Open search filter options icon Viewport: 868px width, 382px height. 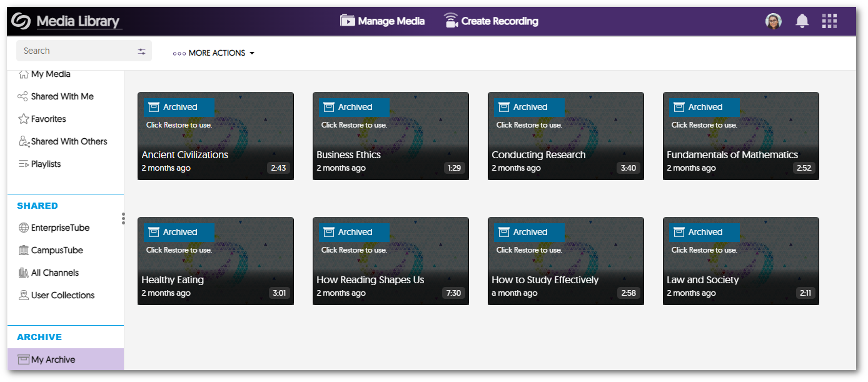pos(142,51)
